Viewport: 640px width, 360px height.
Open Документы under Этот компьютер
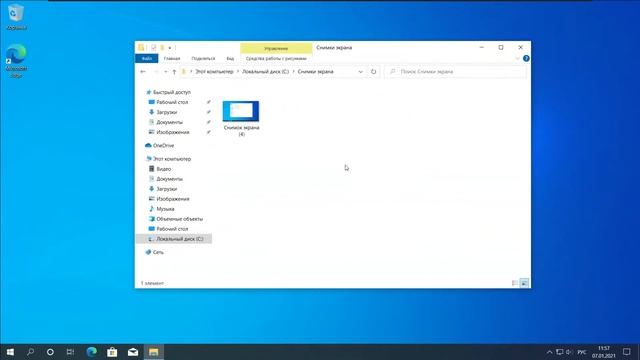[x=169, y=179]
